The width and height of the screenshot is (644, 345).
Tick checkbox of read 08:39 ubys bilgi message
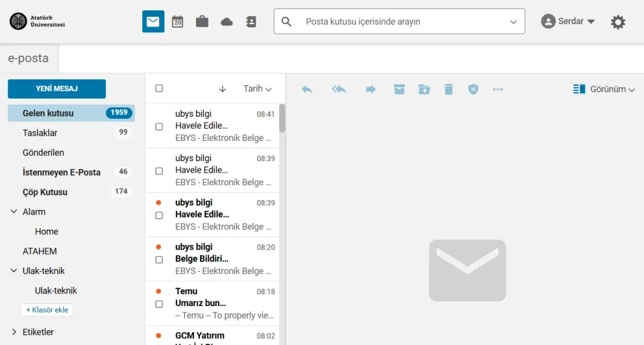(x=159, y=171)
